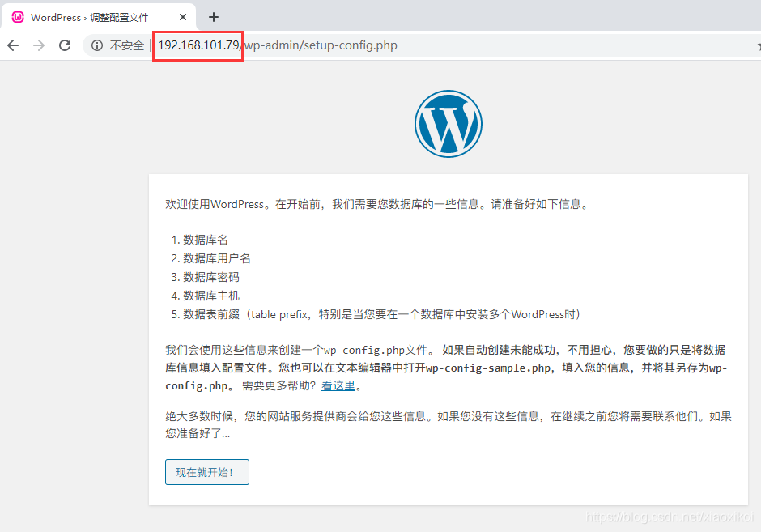The height and width of the screenshot is (532, 761).
Task: Select the WordPress 调整配置文件 tab
Action: tap(99, 18)
